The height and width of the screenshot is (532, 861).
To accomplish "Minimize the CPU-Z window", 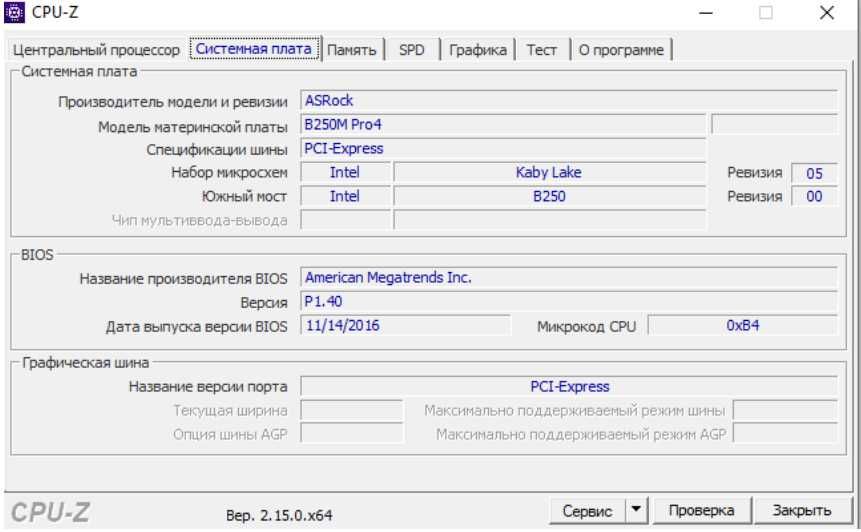I will click(706, 13).
